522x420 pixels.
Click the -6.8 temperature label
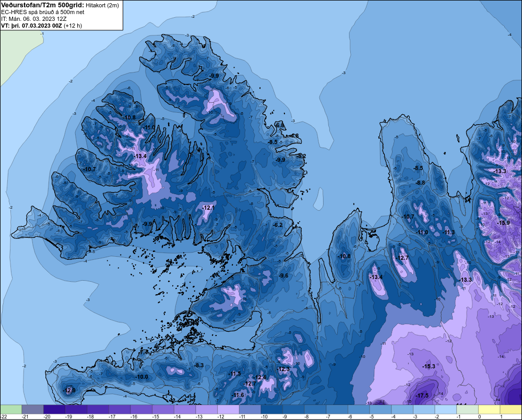280,125
